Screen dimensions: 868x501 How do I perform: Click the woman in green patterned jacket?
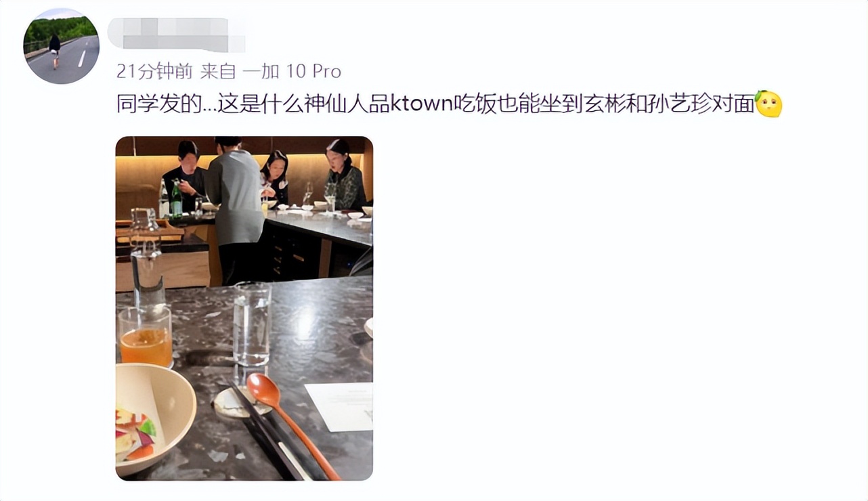tap(344, 175)
